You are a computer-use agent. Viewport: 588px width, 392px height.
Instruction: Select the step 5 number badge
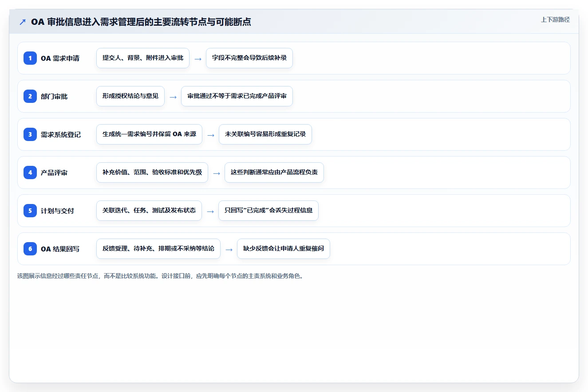click(x=30, y=211)
